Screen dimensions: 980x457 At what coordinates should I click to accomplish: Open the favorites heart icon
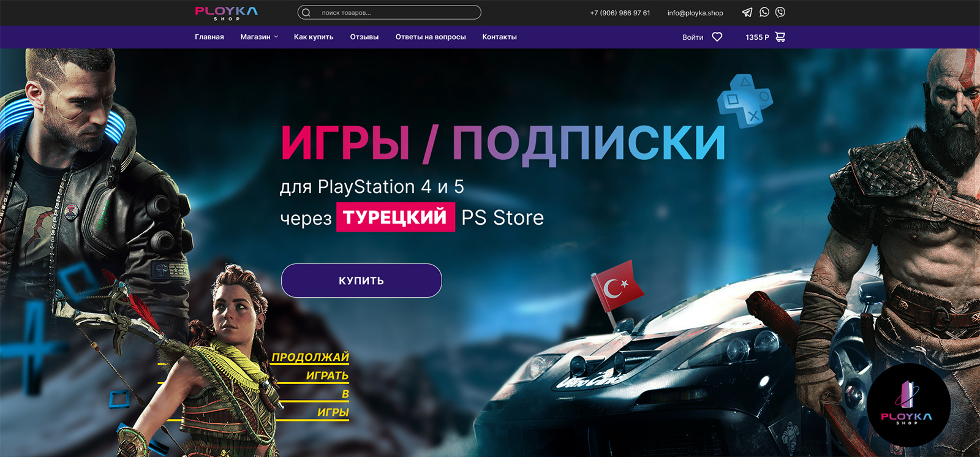click(717, 37)
